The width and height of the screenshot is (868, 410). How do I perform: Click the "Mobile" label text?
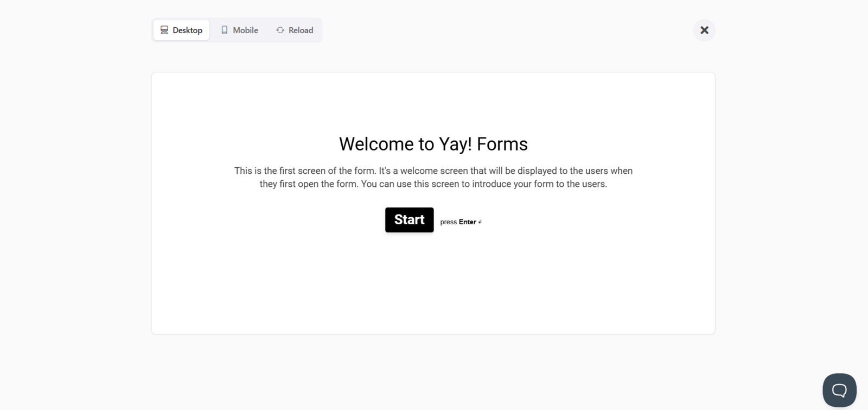(x=246, y=30)
